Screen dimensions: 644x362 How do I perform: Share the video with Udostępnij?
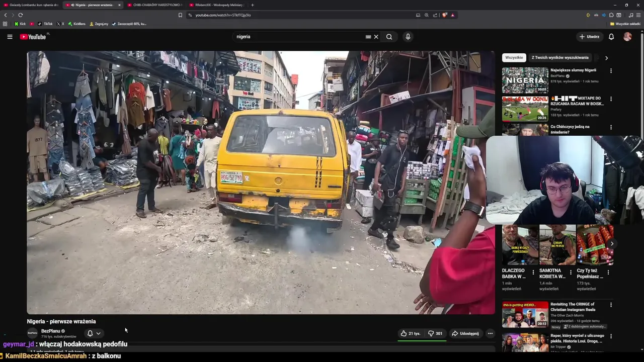pyautogui.click(x=465, y=333)
